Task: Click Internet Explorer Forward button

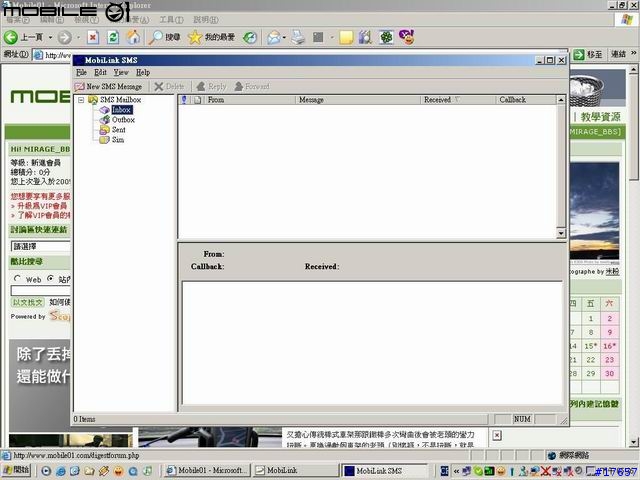Action: click(x=64, y=37)
